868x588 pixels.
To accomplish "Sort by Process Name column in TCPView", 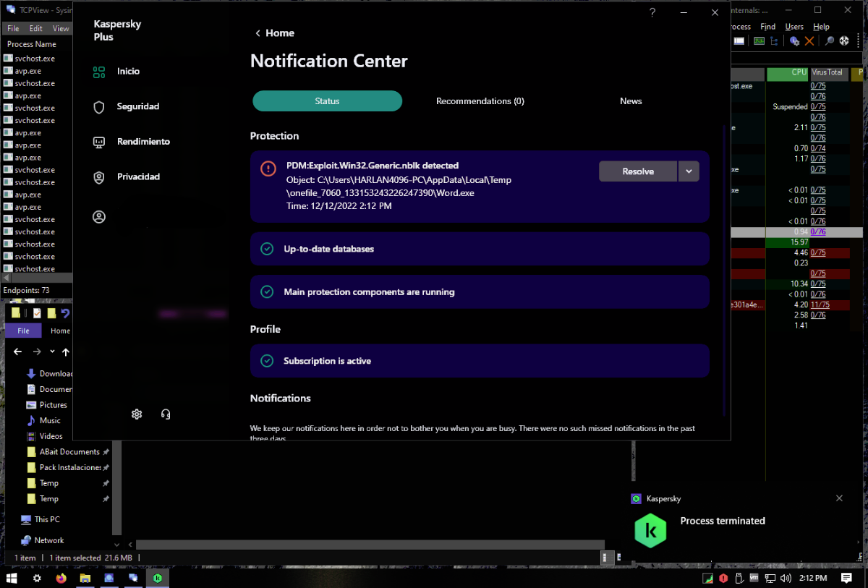I will 31,44.
